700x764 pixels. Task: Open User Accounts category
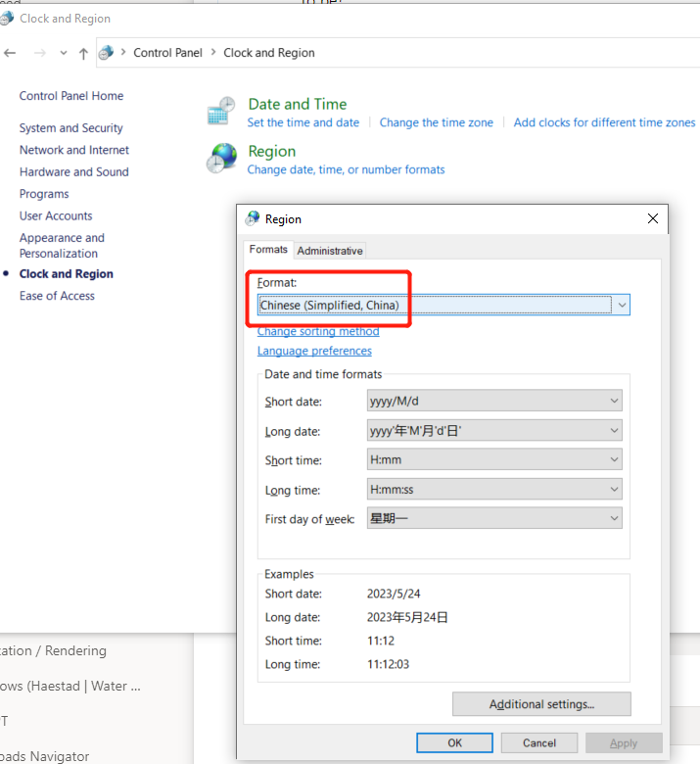(x=56, y=215)
